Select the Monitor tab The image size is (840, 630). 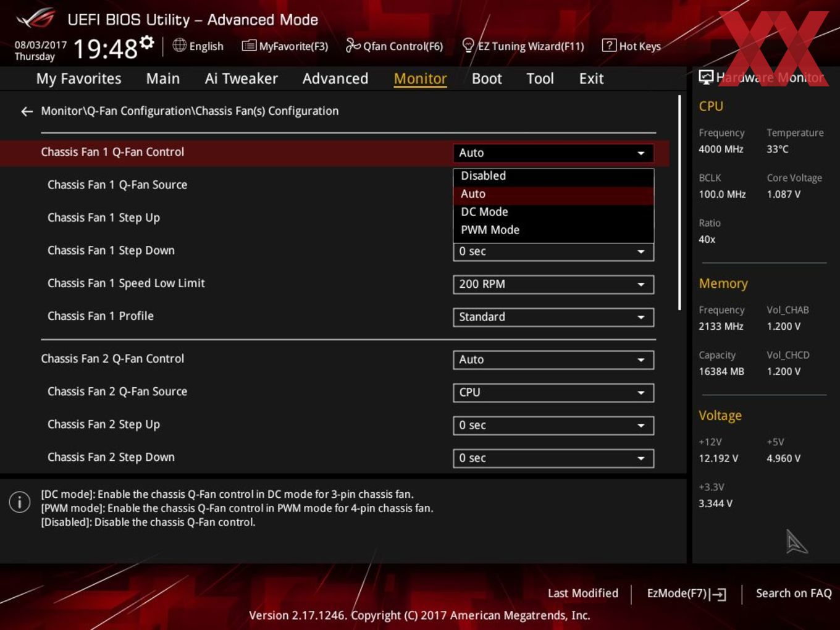pos(420,79)
